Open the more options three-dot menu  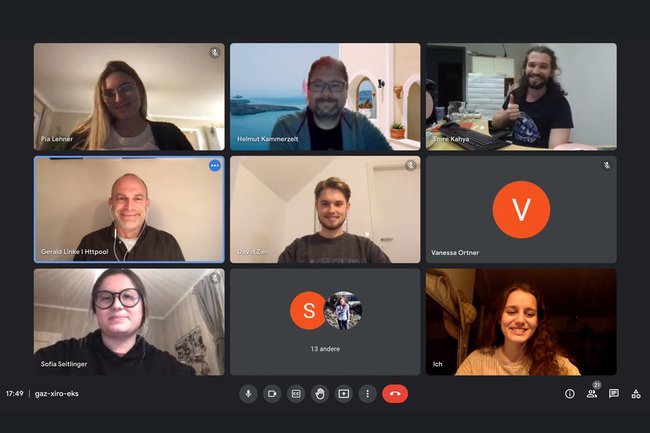367,394
